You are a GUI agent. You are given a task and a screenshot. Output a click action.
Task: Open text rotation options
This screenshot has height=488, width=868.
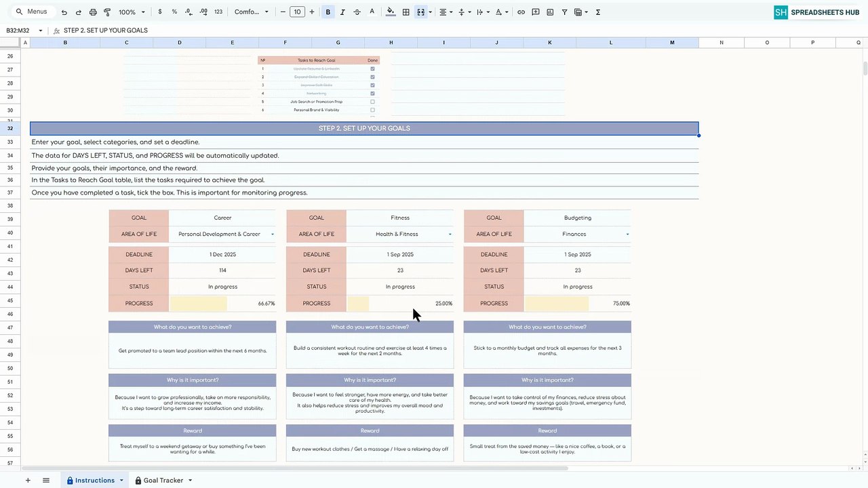click(501, 12)
